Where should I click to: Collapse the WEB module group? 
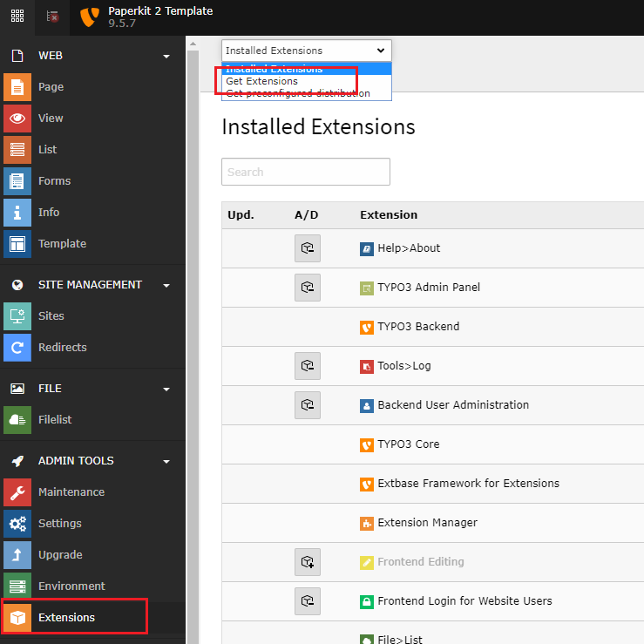(x=166, y=57)
